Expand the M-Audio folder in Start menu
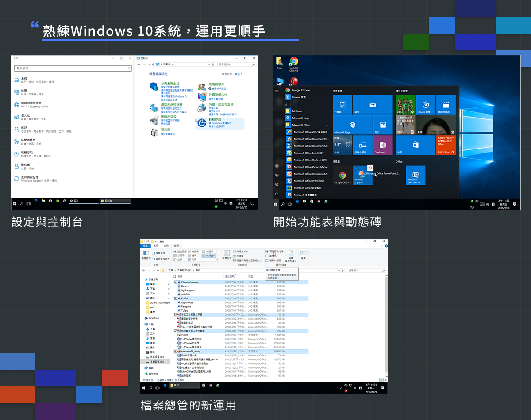Screen dimensions: 531x420 pos(327,111)
